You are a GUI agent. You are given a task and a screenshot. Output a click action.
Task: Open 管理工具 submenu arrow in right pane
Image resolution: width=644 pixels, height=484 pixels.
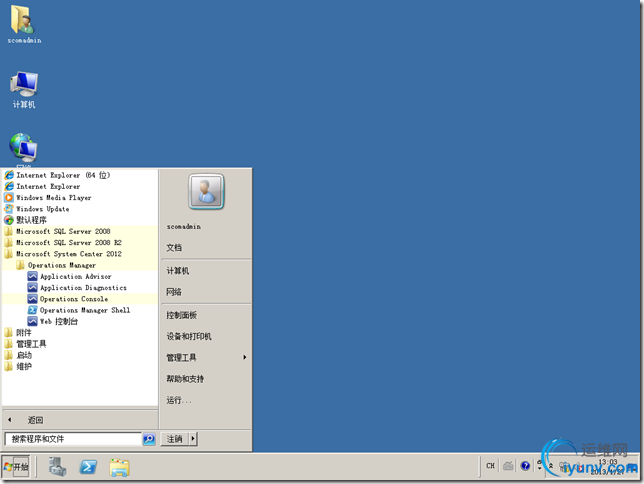[x=244, y=357]
